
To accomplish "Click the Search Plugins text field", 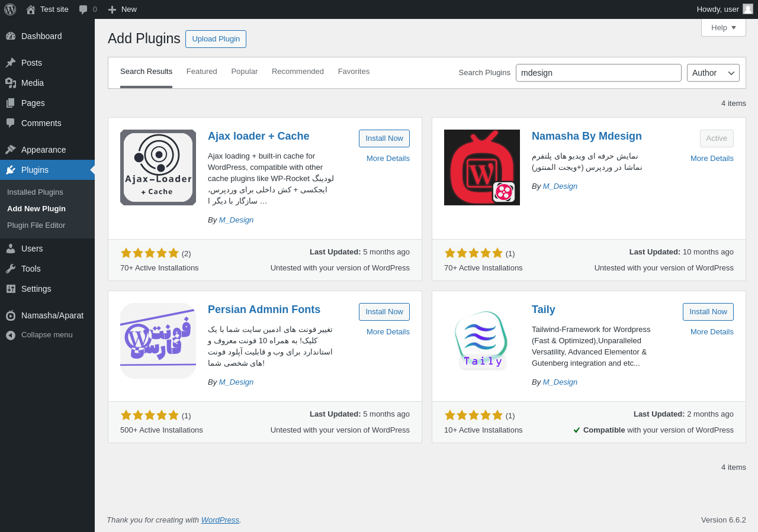I will pyautogui.click(x=599, y=73).
